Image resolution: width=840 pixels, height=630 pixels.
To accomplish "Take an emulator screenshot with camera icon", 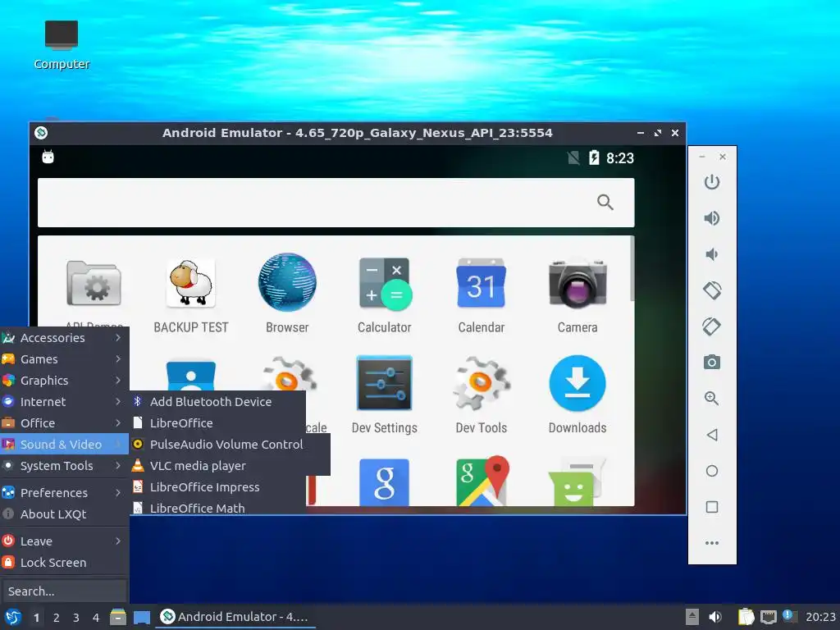I will tap(712, 362).
